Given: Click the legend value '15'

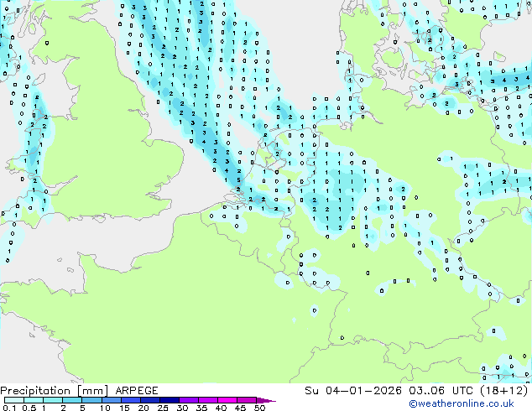Looking at the screenshot, I should 124,408.
